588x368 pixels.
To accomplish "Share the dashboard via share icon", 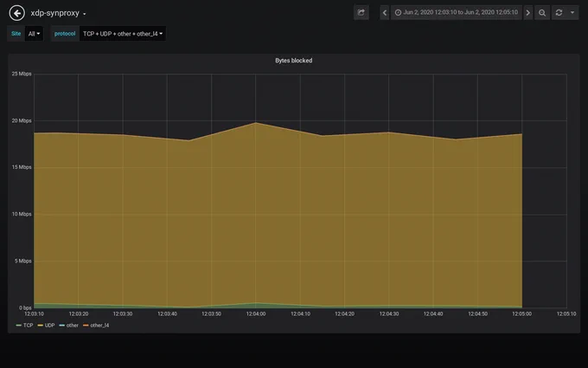I will pos(361,12).
